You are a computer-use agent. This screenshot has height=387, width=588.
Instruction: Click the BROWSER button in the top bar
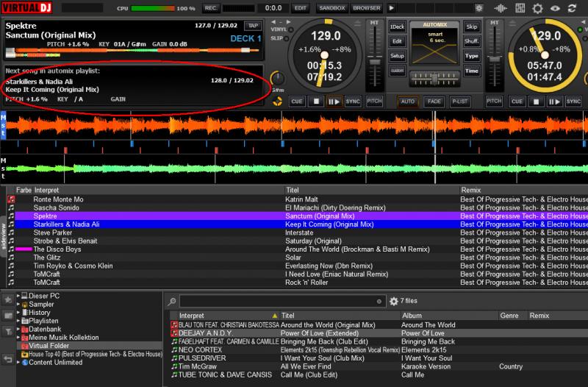[x=366, y=8]
